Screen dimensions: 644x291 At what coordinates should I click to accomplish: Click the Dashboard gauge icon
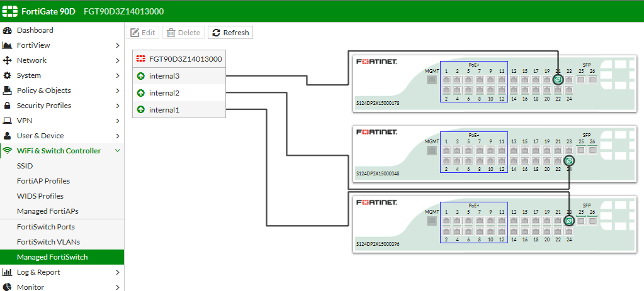pyautogui.click(x=7, y=30)
